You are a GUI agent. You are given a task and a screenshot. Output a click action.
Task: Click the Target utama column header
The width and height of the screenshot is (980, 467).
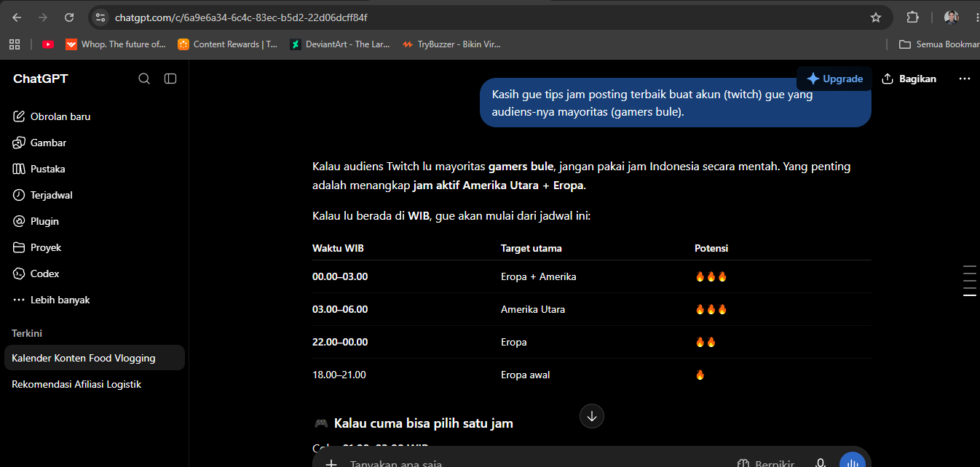[532, 248]
